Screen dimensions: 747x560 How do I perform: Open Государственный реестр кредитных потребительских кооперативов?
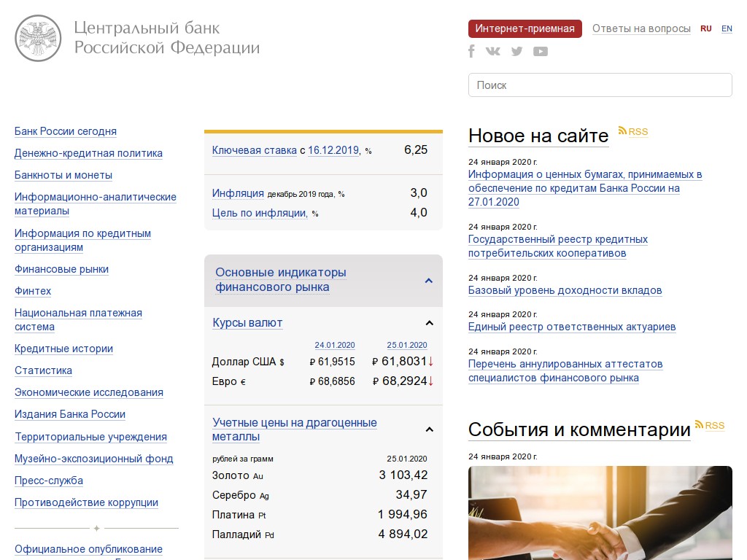click(558, 246)
